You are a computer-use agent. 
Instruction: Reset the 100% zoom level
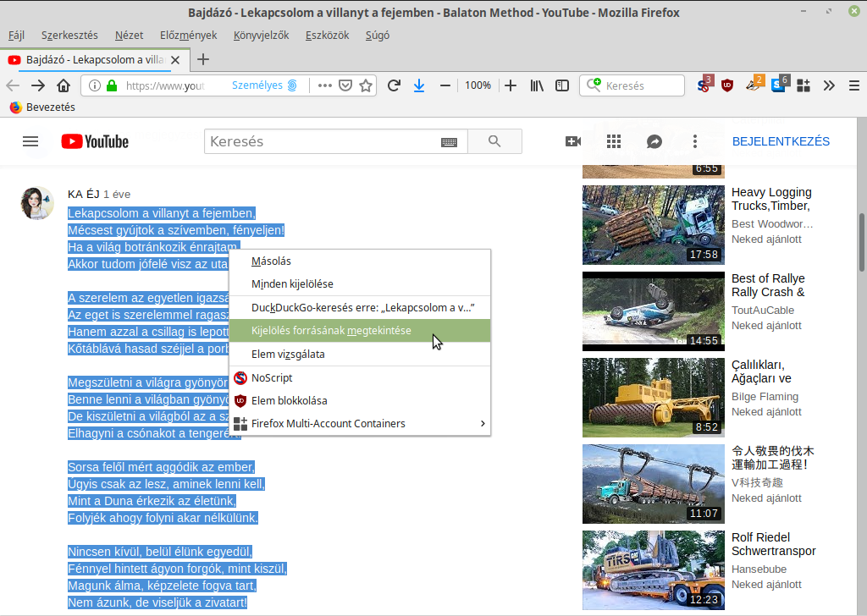click(478, 85)
